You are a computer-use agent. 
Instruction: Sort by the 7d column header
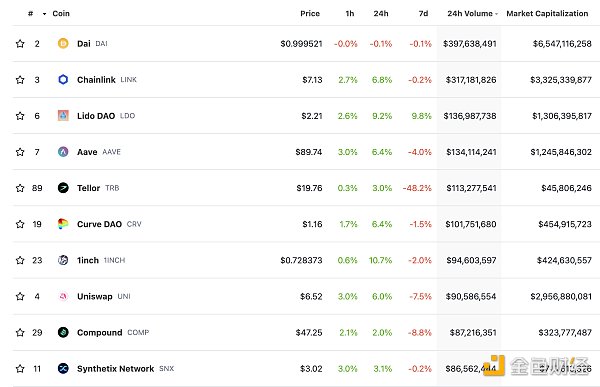pyautogui.click(x=423, y=13)
